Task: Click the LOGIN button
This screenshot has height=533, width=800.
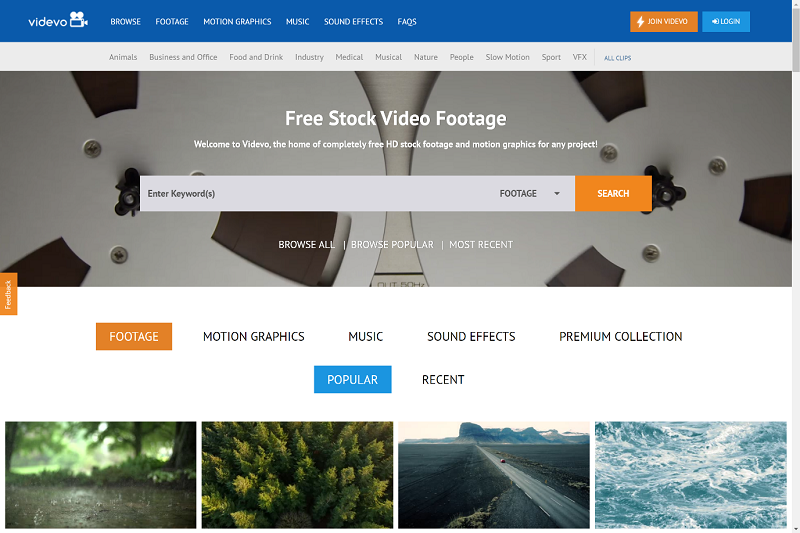Action: 726,21
